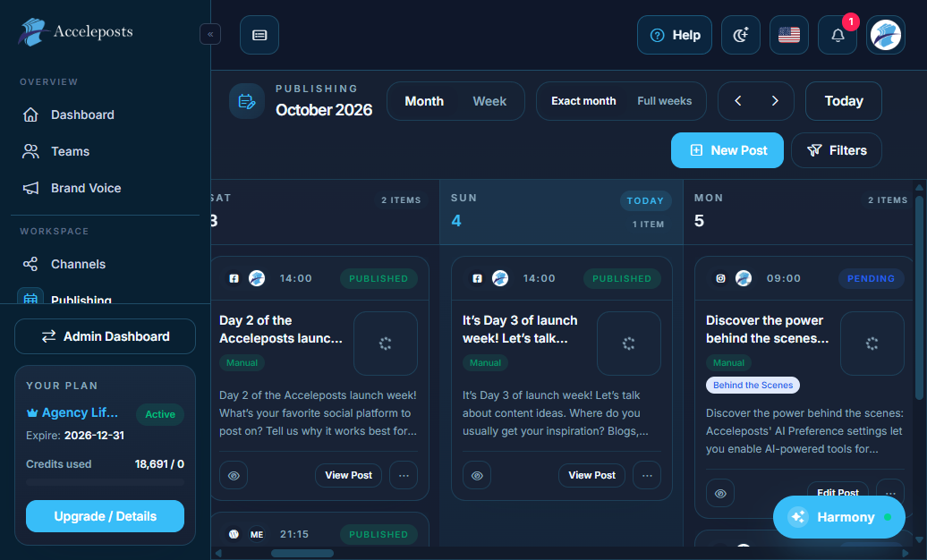Click the vertical calendar scrollbar
This screenshot has height=560, width=927.
919,298
